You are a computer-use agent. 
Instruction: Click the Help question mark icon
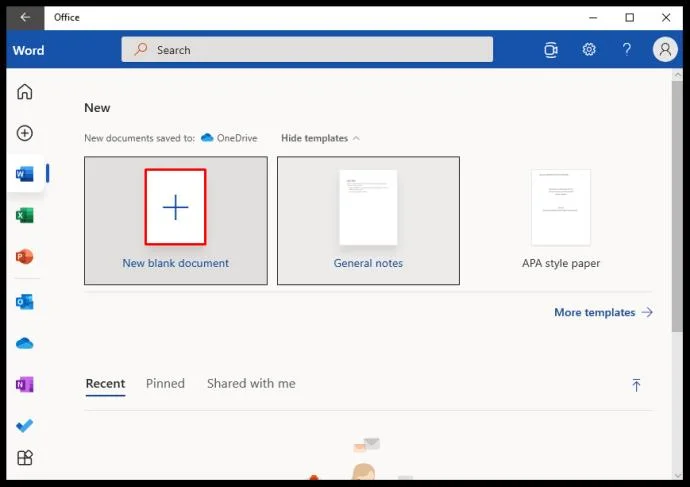coord(627,49)
